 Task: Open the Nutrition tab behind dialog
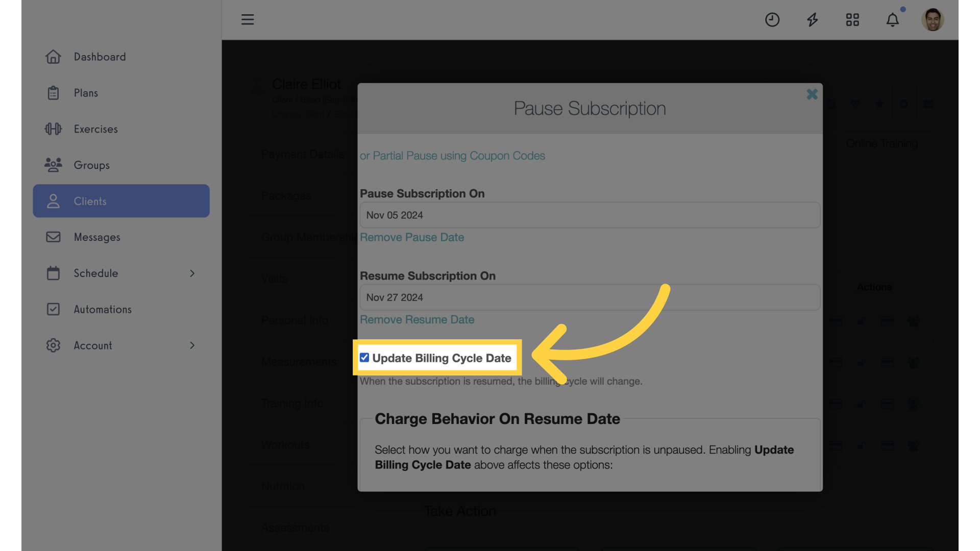pyautogui.click(x=283, y=486)
